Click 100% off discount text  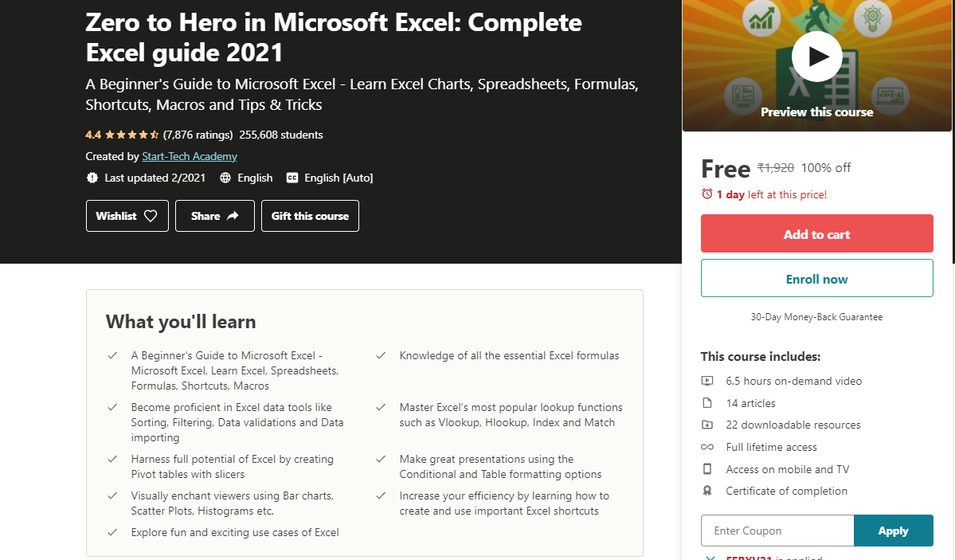point(825,167)
